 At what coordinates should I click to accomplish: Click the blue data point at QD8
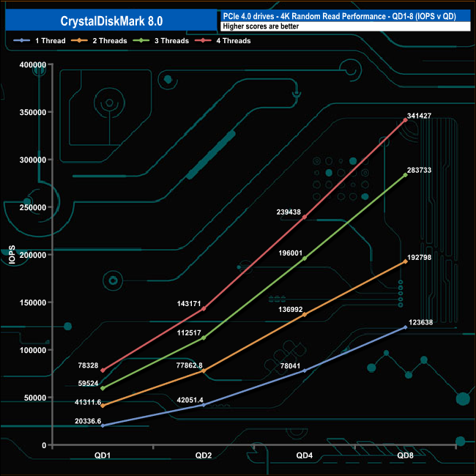coord(405,327)
